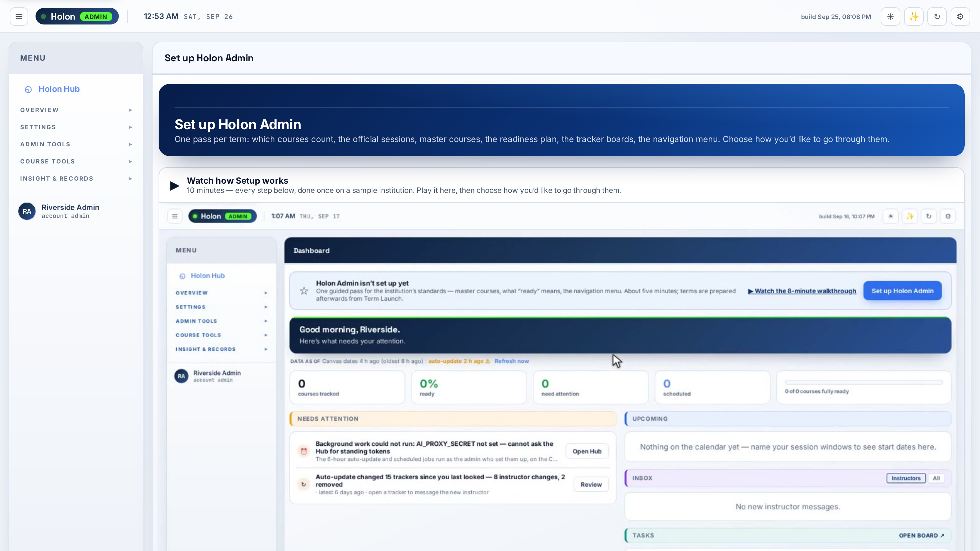
Task: Toggle light theme sun icon in top bar
Action: click(x=890, y=17)
